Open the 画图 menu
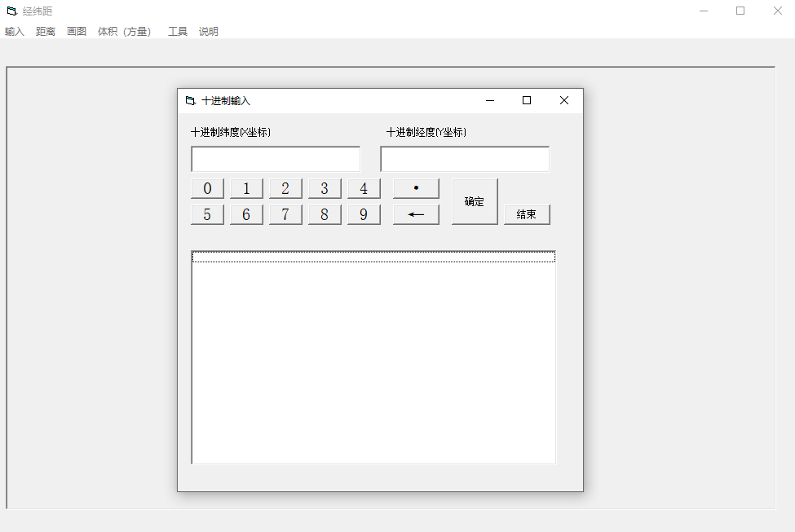This screenshot has height=532, width=795. coord(77,32)
